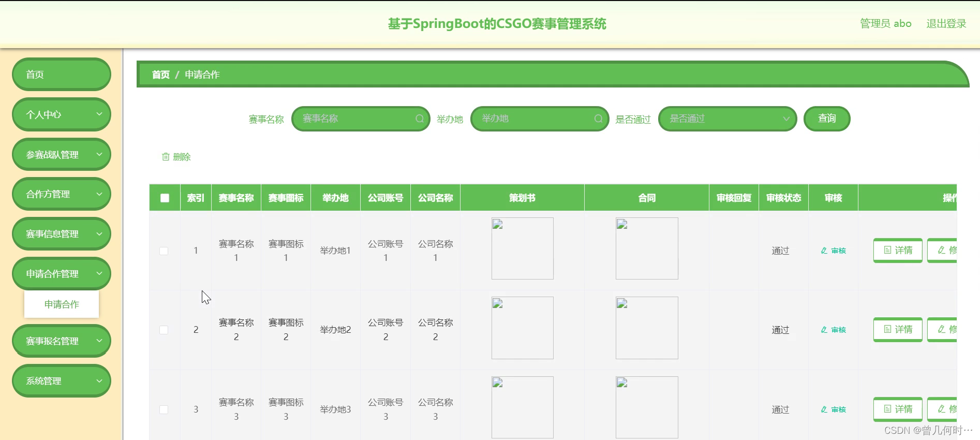980x440 pixels.
Task: Expand 合作方管理 sidebar menu
Action: click(x=61, y=194)
